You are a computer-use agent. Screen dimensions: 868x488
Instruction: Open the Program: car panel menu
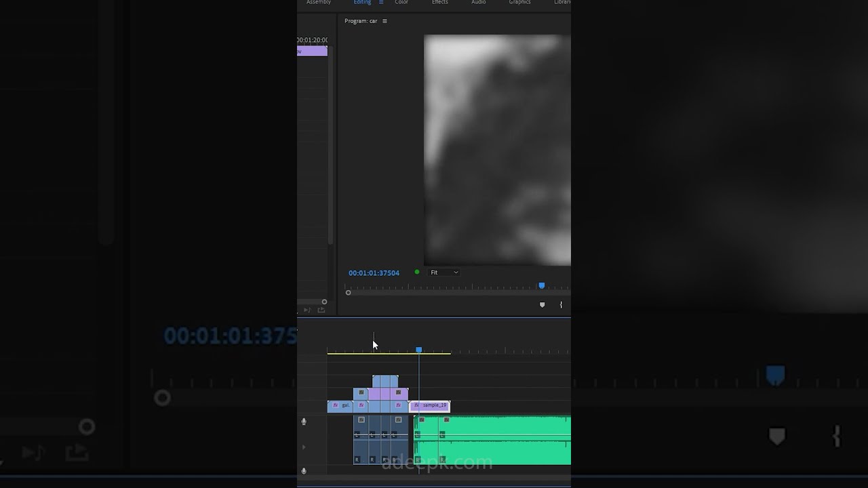point(384,21)
